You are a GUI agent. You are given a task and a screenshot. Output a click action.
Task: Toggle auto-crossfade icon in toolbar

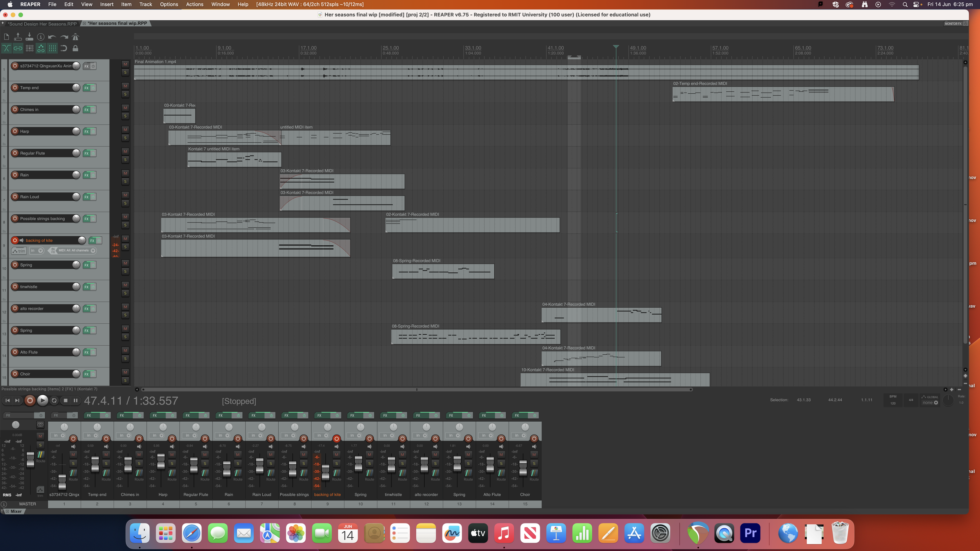(7, 49)
